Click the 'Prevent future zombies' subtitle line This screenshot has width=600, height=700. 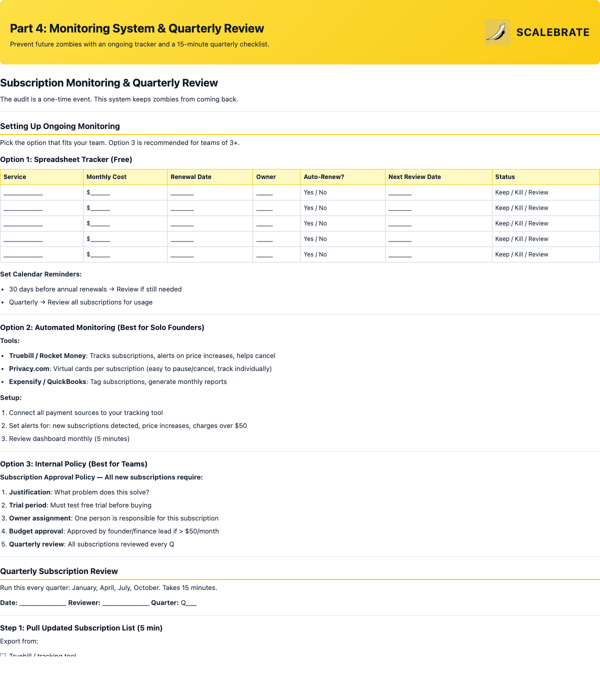139,44
